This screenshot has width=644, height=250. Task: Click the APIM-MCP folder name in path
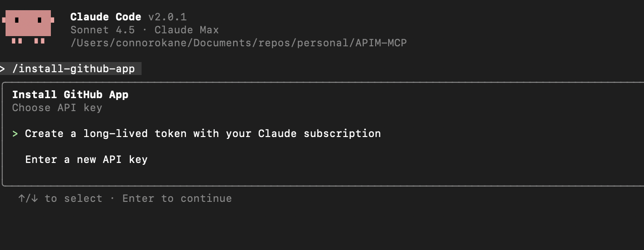pos(381,43)
